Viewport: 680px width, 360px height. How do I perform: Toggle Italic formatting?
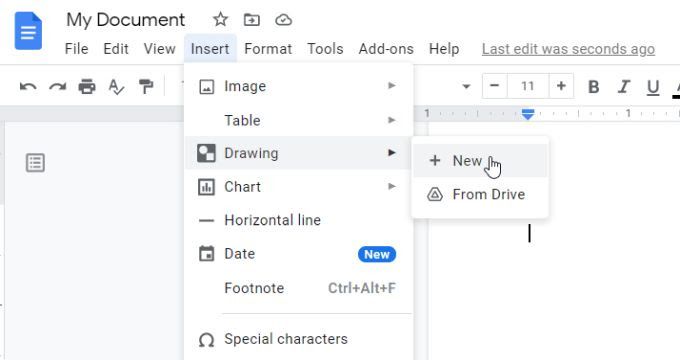coord(624,87)
